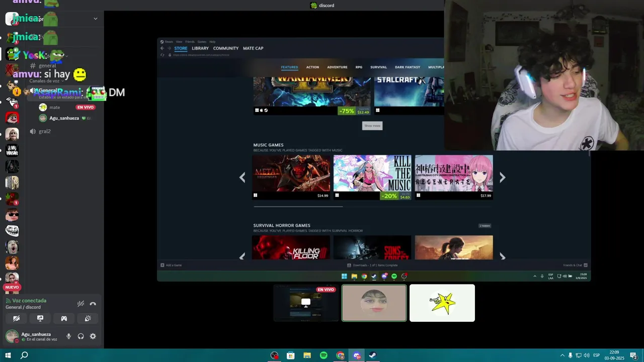
Task: Open COMMUNITY tab in streamed Steam window
Action: click(225, 48)
